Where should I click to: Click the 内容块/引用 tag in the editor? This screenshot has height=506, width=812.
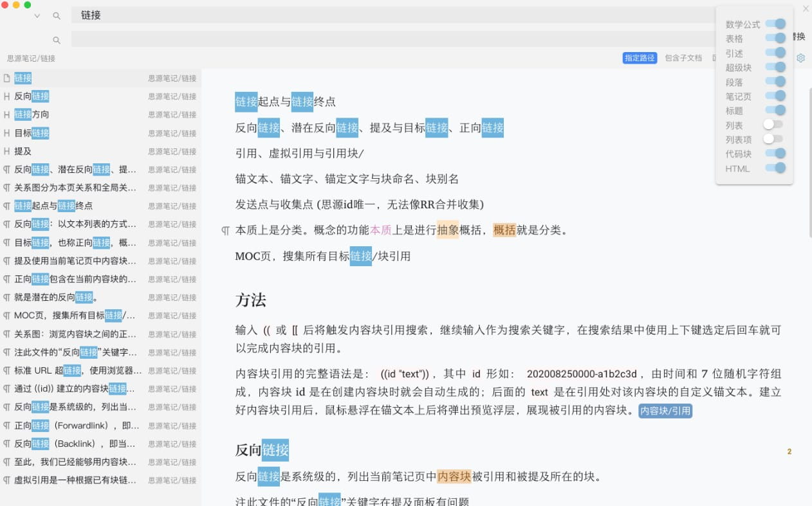pos(665,411)
